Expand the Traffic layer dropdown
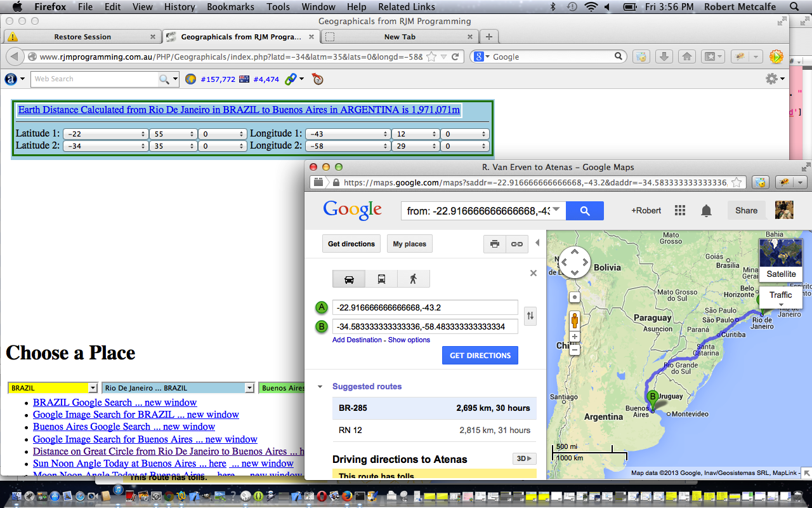Screen dimensions: 812x508 [x=780, y=297]
